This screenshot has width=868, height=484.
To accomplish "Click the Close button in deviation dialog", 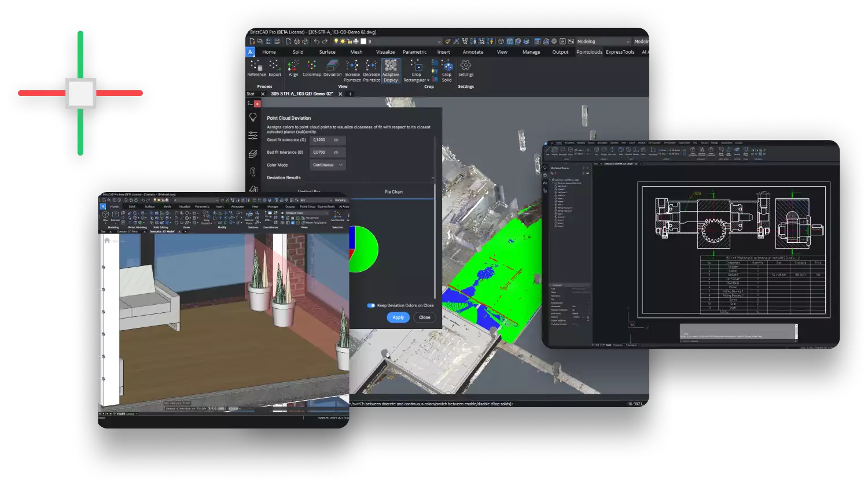I will [425, 317].
